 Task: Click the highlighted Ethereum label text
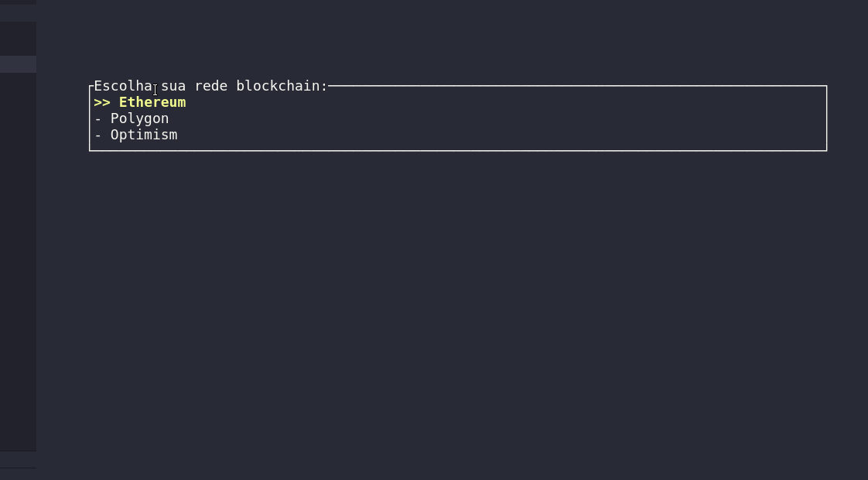point(152,101)
